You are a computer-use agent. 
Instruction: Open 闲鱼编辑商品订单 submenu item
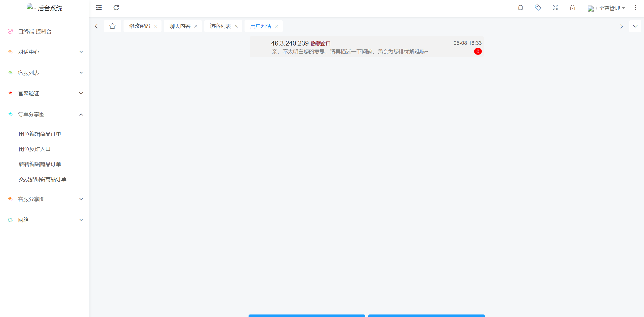coord(40,134)
